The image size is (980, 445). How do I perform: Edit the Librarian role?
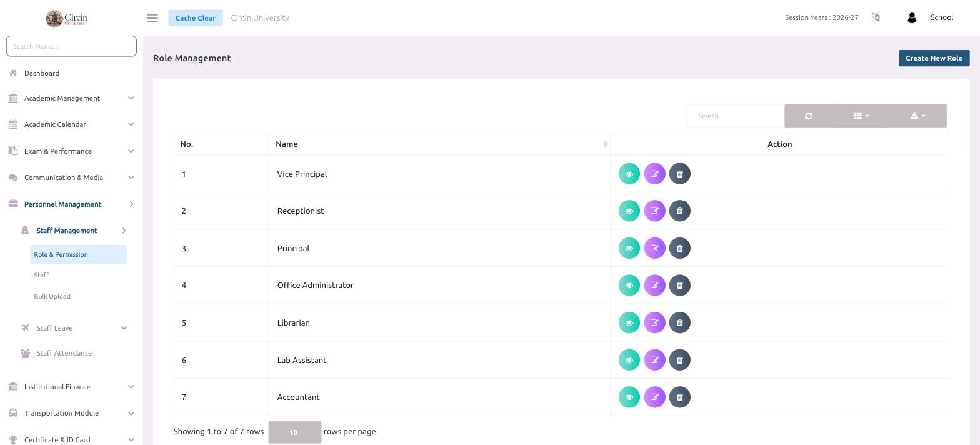tap(654, 322)
